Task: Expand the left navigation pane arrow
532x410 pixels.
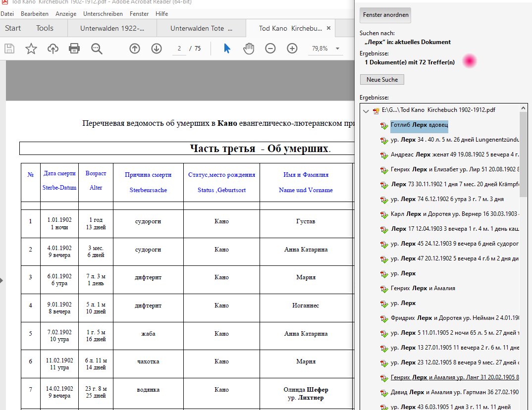Action: pos(1,280)
